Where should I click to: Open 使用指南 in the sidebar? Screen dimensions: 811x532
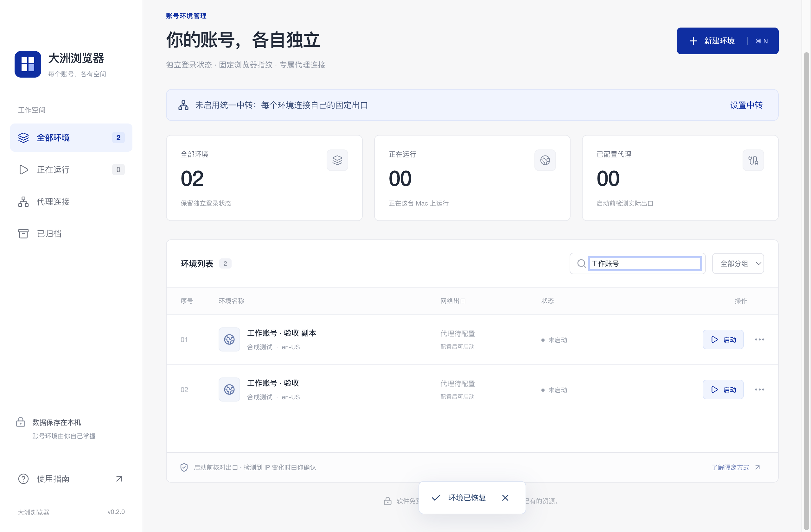tap(71, 479)
